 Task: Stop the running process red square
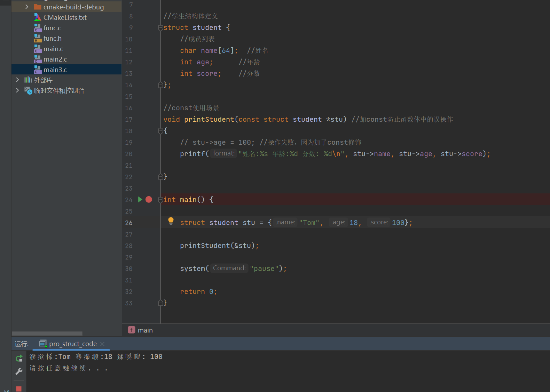pyautogui.click(x=19, y=389)
